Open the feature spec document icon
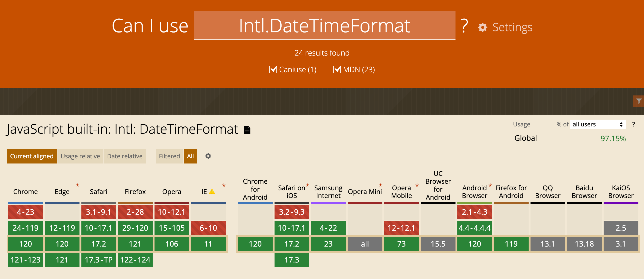The image size is (644, 279). click(x=247, y=130)
